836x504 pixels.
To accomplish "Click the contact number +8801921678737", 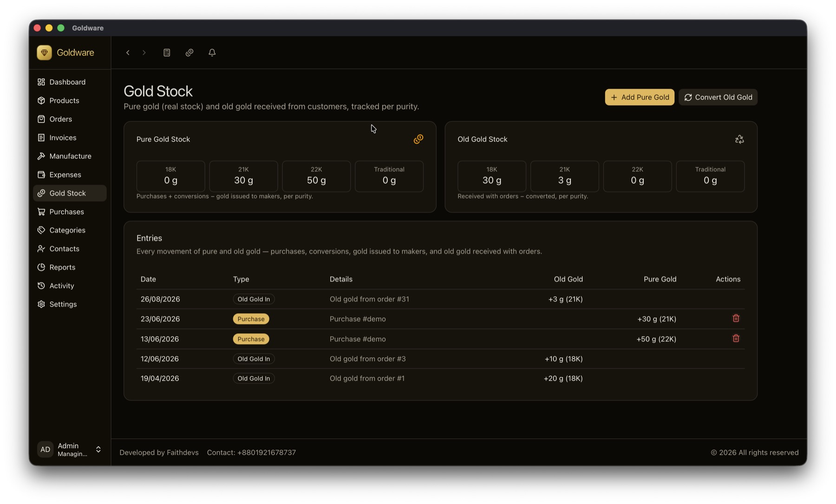I will [267, 452].
